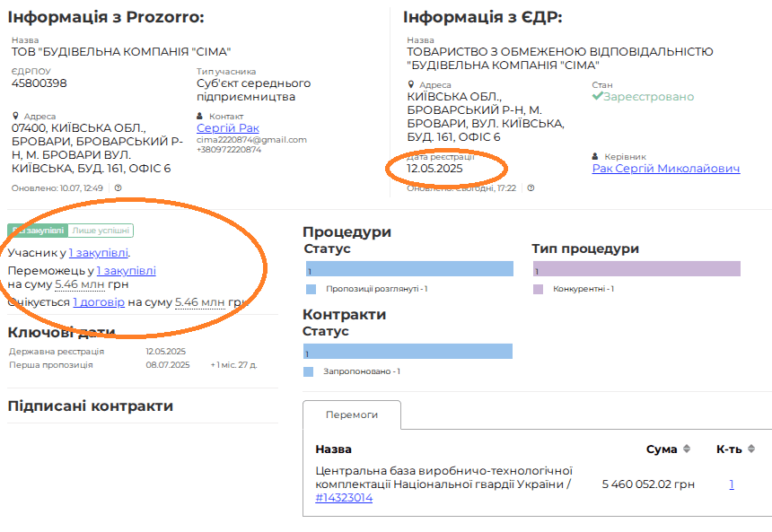Click help icon beside ЄДР update time
The width and height of the screenshot is (772, 532).
tap(531, 188)
